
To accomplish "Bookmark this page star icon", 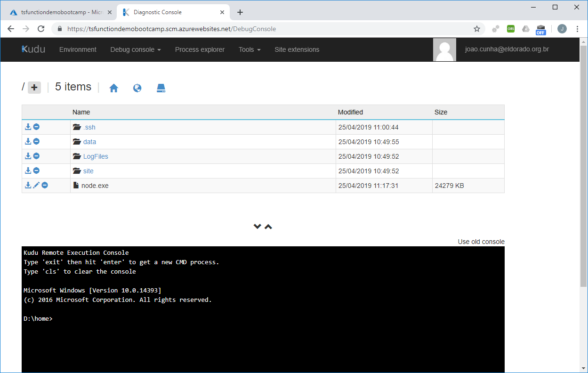I will 477,29.
